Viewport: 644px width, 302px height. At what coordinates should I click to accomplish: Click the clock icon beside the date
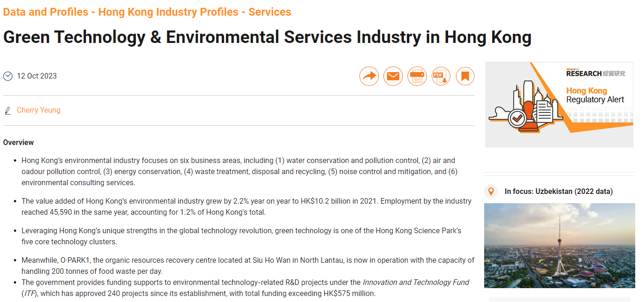(x=8, y=76)
